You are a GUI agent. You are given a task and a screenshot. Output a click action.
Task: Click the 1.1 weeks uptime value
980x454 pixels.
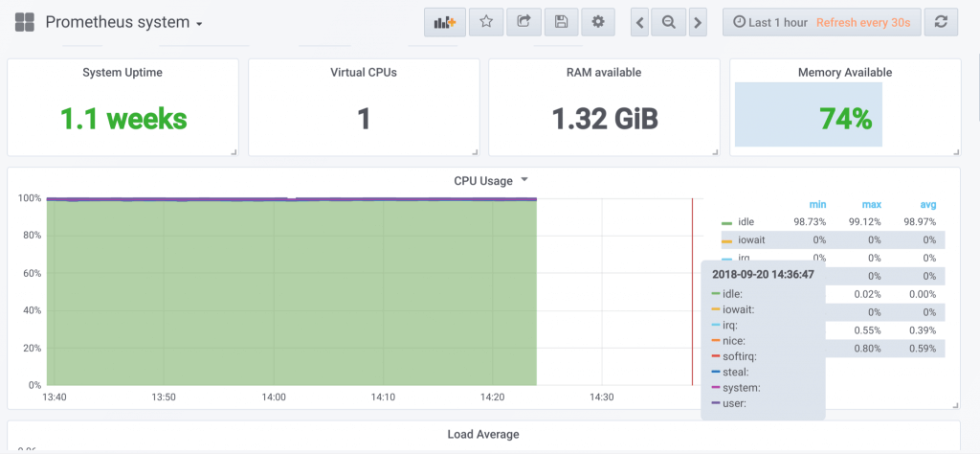click(123, 118)
